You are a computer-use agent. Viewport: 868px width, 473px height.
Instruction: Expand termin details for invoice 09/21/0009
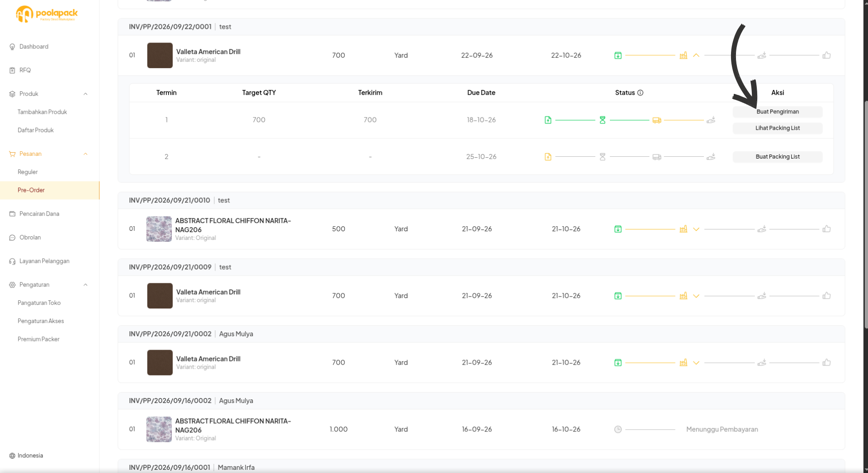(696, 296)
